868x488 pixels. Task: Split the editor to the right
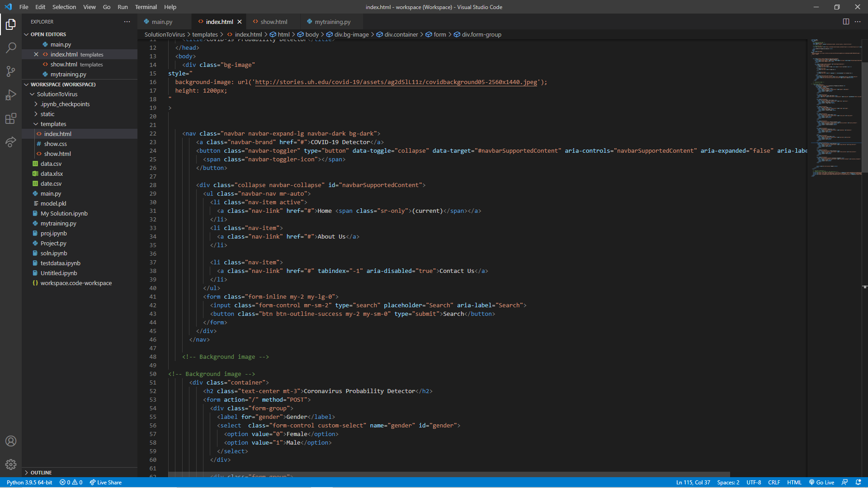click(x=846, y=22)
